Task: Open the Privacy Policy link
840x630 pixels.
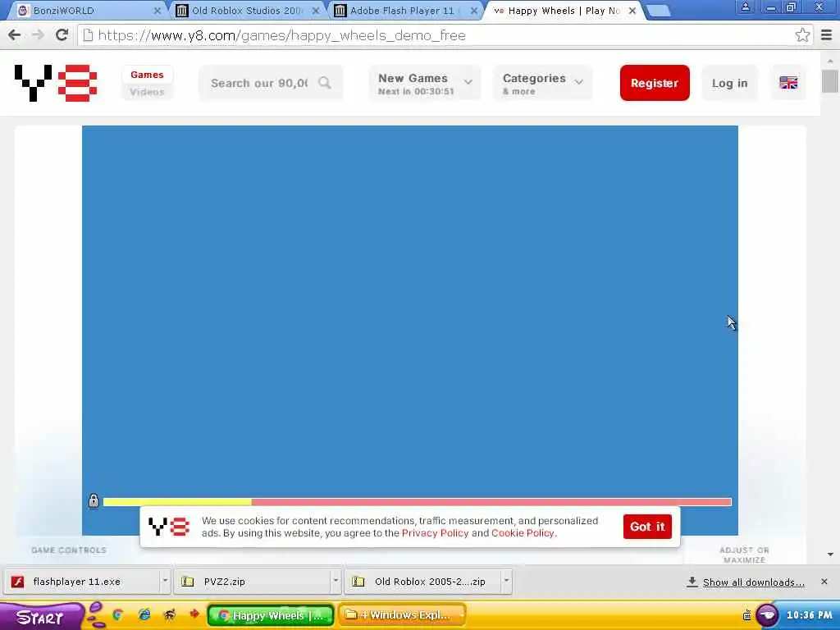Action: [435, 533]
